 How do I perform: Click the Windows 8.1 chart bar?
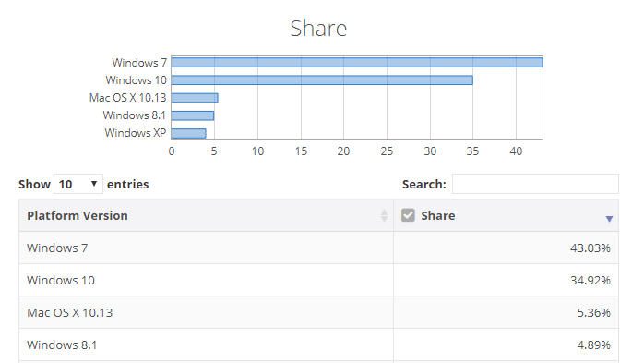tap(193, 115)
